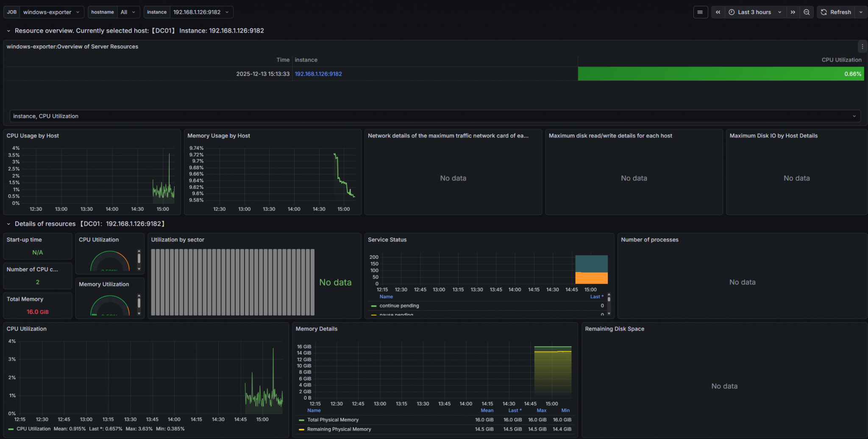Viewport: 868px width, 439px height.
Task: Open the Last 3 hours time picker
Action: (755, 12)
